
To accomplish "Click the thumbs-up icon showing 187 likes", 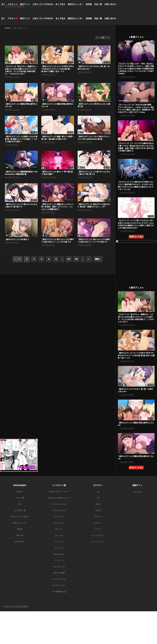I will 80,235.
